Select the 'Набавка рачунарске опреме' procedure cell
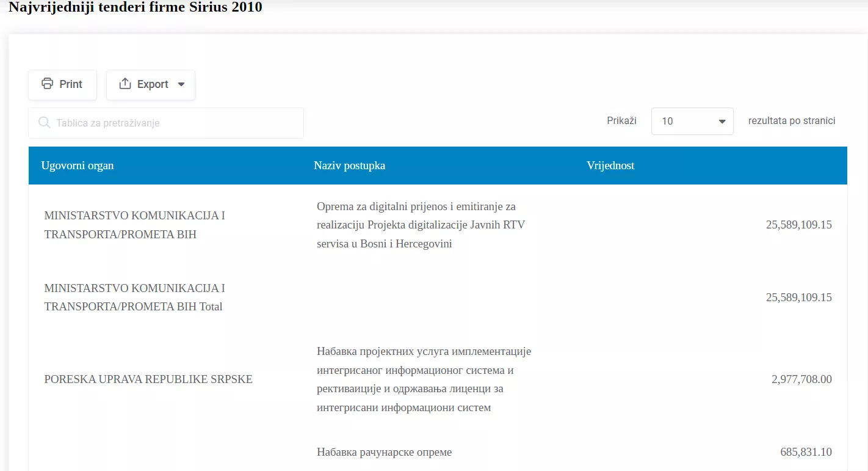868x471 pixels. [384, 452]
